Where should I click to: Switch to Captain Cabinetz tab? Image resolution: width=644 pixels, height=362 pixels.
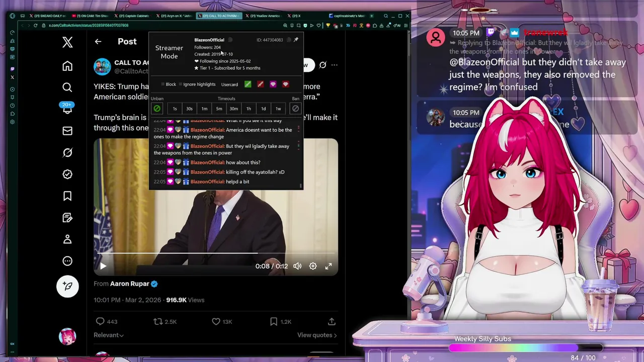pos(133,16)
